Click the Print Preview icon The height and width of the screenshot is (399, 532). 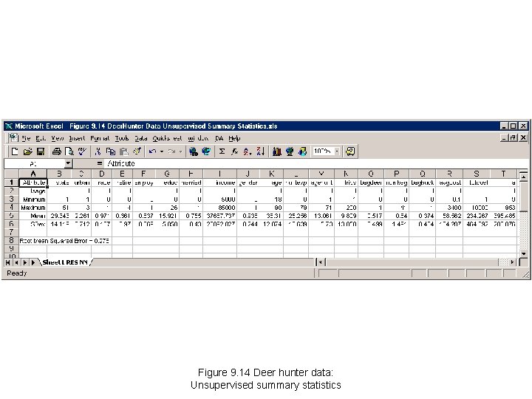69,151
